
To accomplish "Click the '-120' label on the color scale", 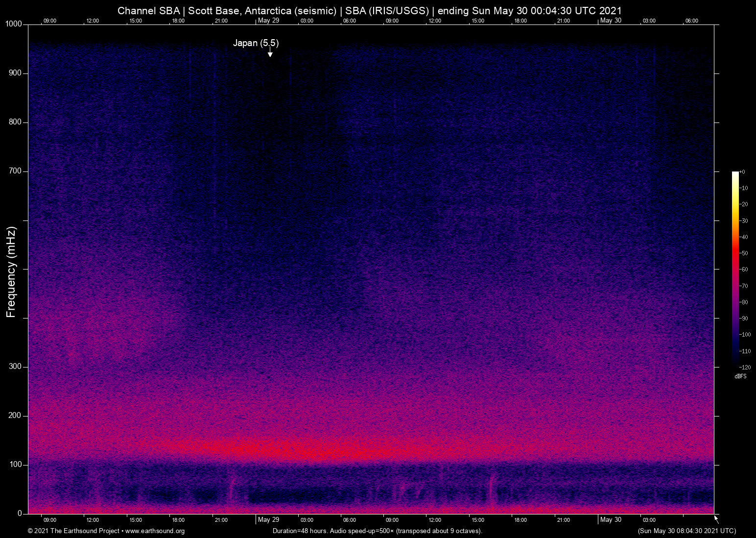I will click(x=745, y=367).
